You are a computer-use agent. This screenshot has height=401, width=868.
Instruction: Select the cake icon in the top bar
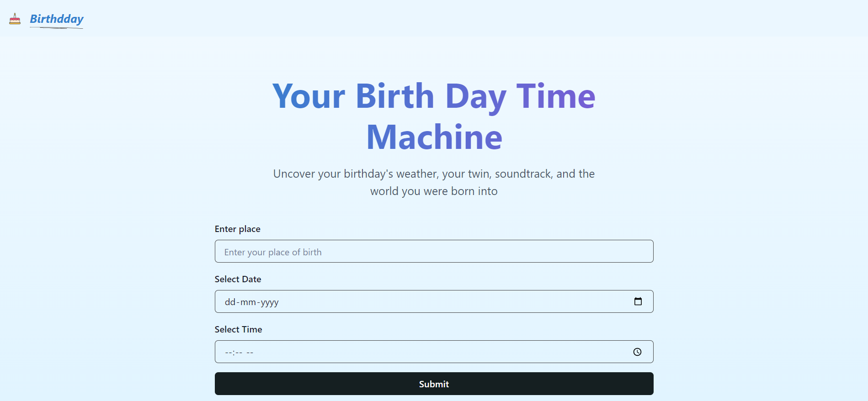click(x=15, y=19)
